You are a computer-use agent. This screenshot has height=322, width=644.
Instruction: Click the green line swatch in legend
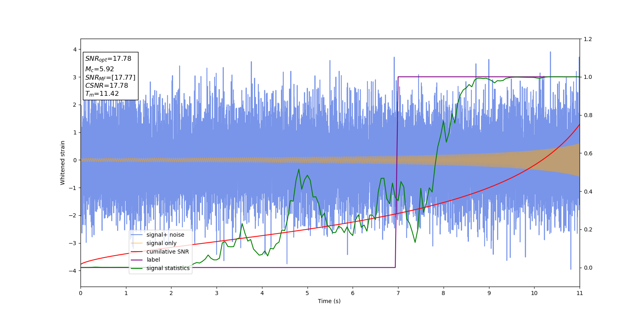137,268
